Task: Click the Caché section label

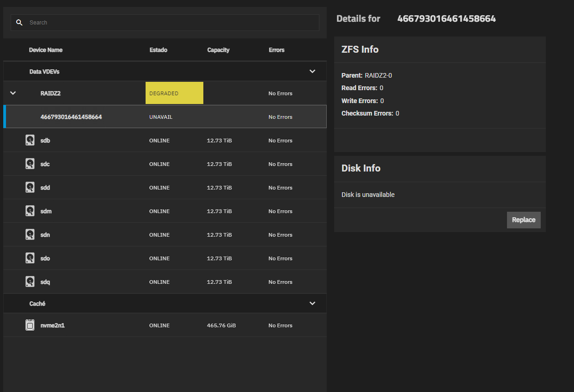Action: pyautogui.click(x=37, y=304)
